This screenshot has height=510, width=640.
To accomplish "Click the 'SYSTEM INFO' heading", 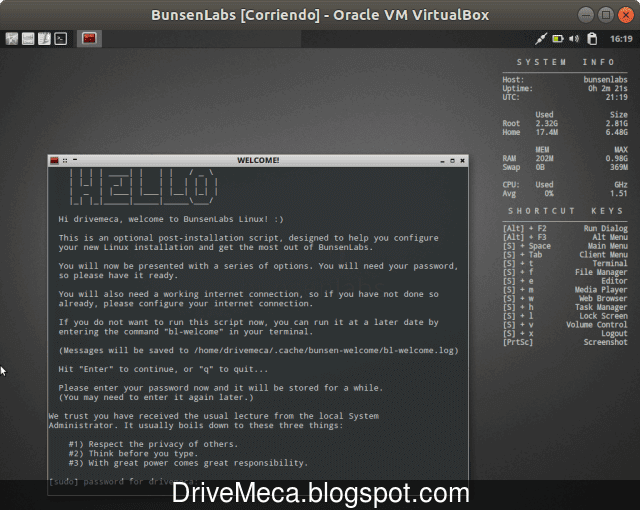I will [565, 62].
